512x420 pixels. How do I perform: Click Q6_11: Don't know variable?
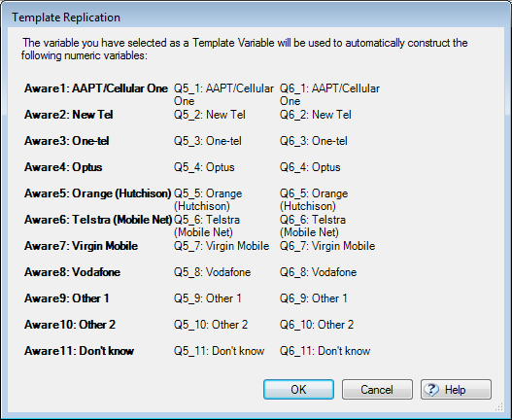click(324, 351)
